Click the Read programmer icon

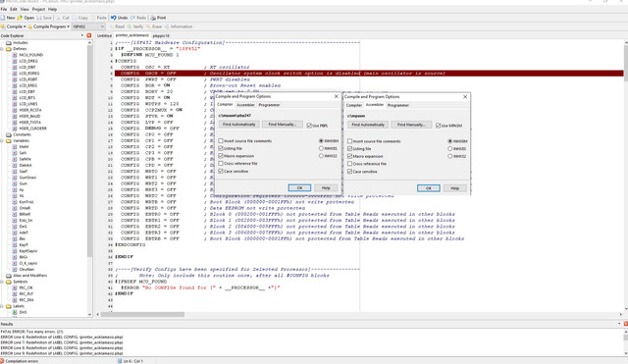pos(112,26)
